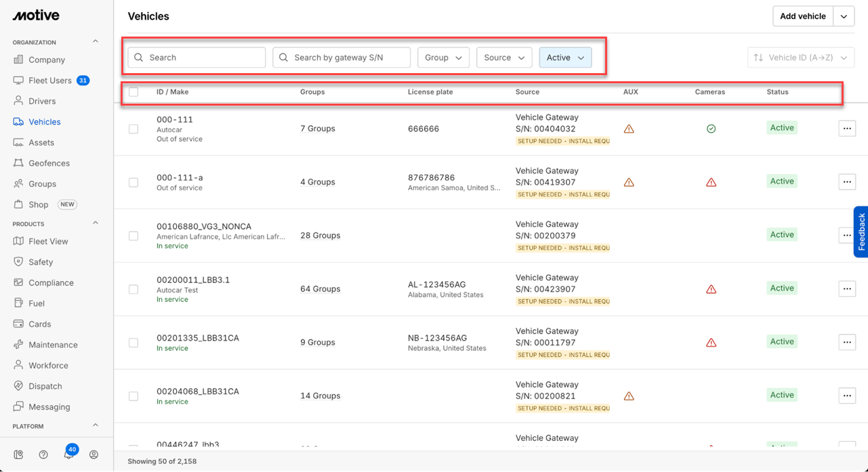Viewport: 868px width, 472px height.
Task: Tick the checkbox for 00204068_LBB31CA
Action: click(133, 396)
